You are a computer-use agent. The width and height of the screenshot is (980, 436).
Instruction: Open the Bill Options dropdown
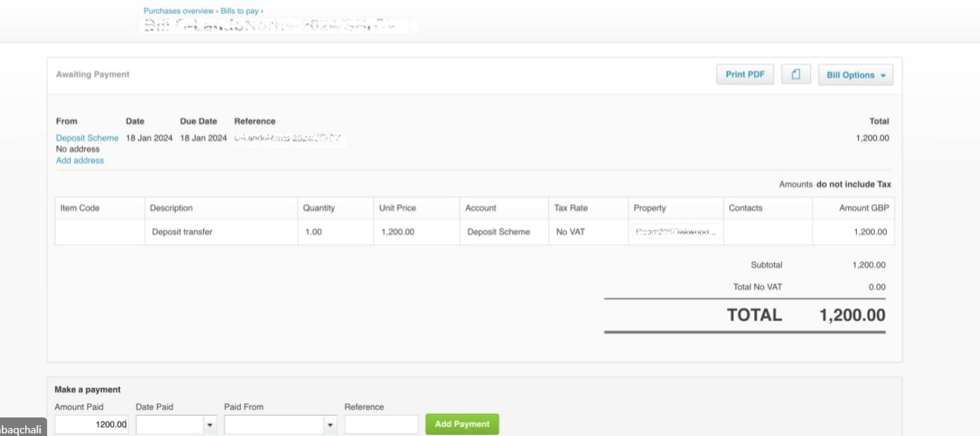click(x=855, y=75)
